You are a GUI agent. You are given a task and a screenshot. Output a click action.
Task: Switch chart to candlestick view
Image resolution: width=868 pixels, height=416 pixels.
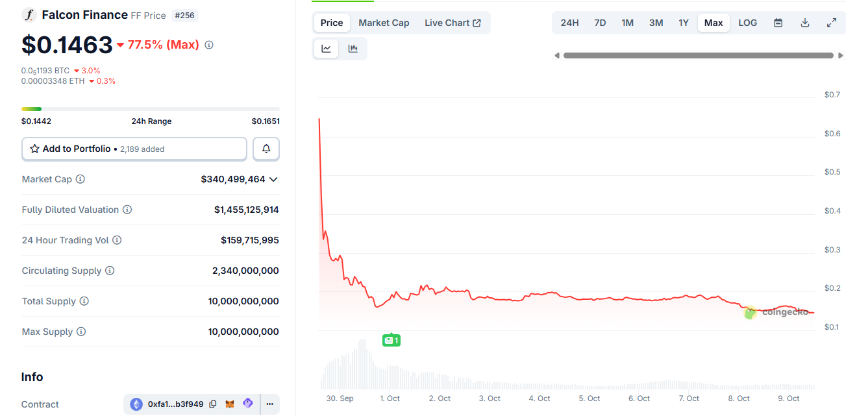[353, 48]
